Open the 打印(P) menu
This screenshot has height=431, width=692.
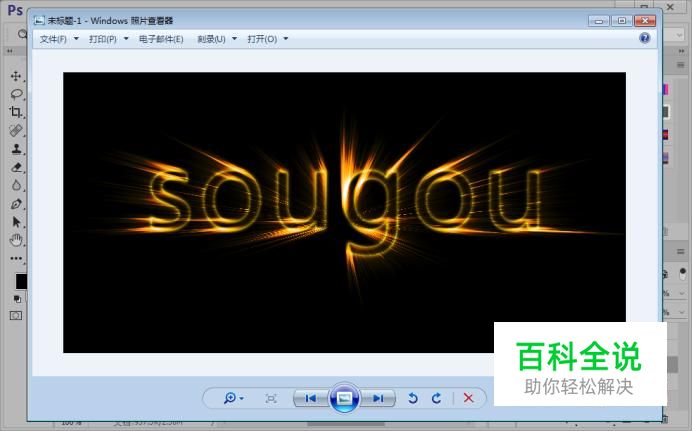(102, 39)
